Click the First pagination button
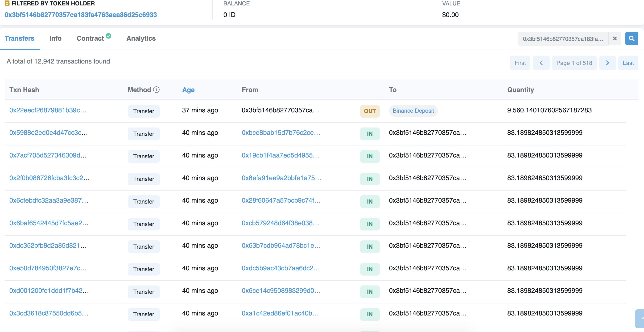644x332 pixels. coord(520,63)
